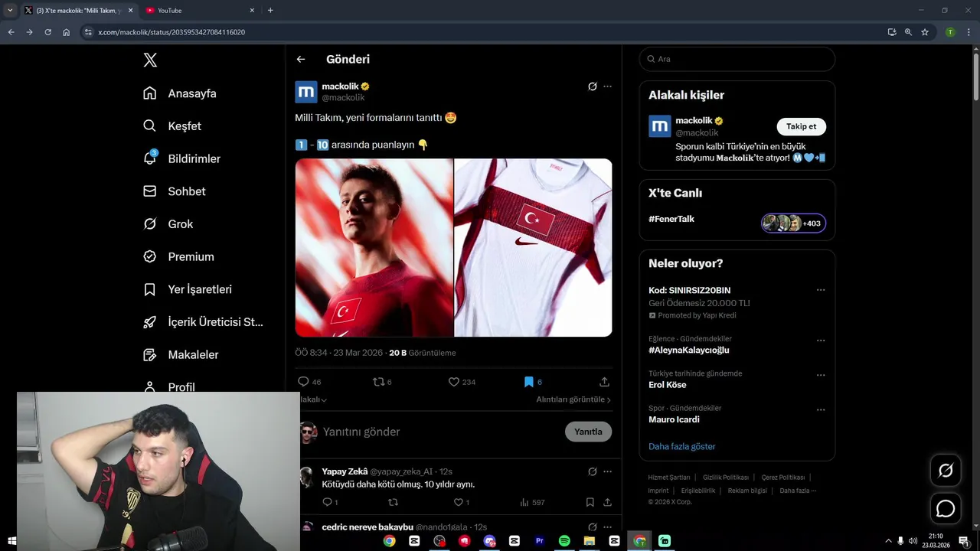
Task: Click Daha fazla göster link
Action: (x=682, y=446)
